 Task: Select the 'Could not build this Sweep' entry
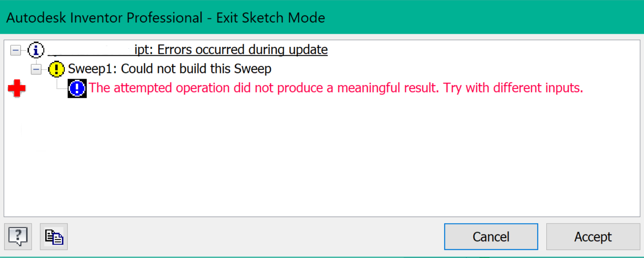tap(170, 68)
